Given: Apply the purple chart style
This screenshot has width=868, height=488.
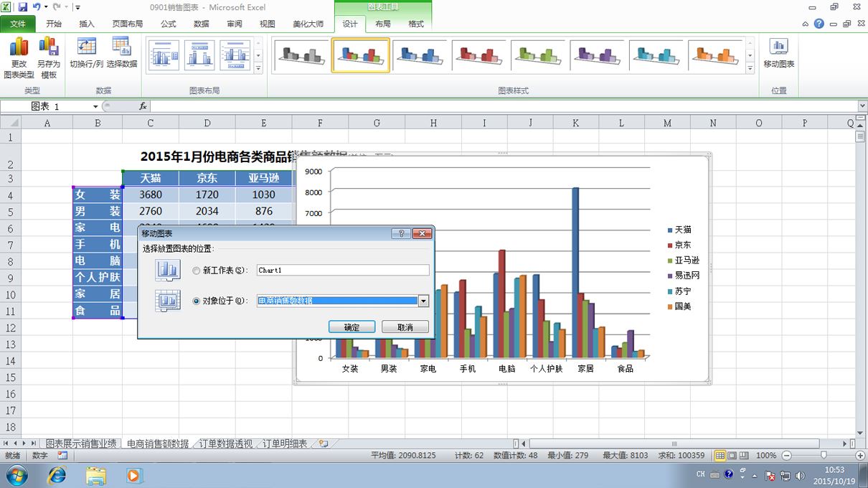Looking at the screenshot, I should (x=597, y=55).
